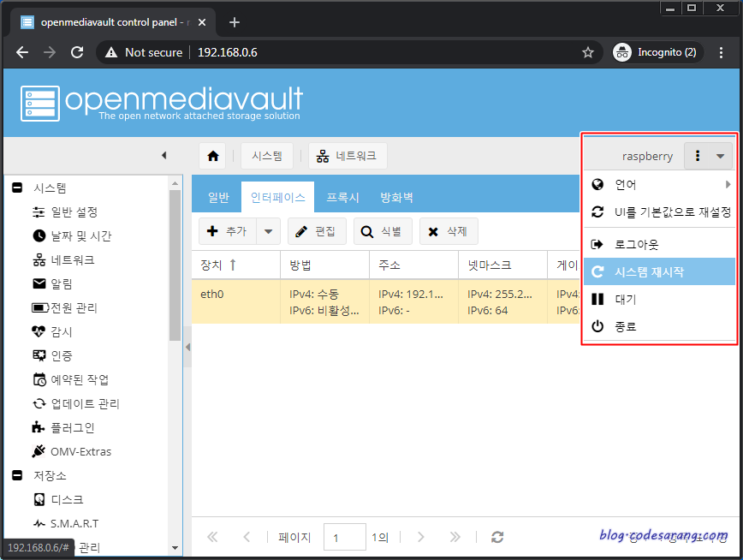Screen dimensions: 743x560
Task: Switch to the 일반 tab
Action: click(218, 197)
